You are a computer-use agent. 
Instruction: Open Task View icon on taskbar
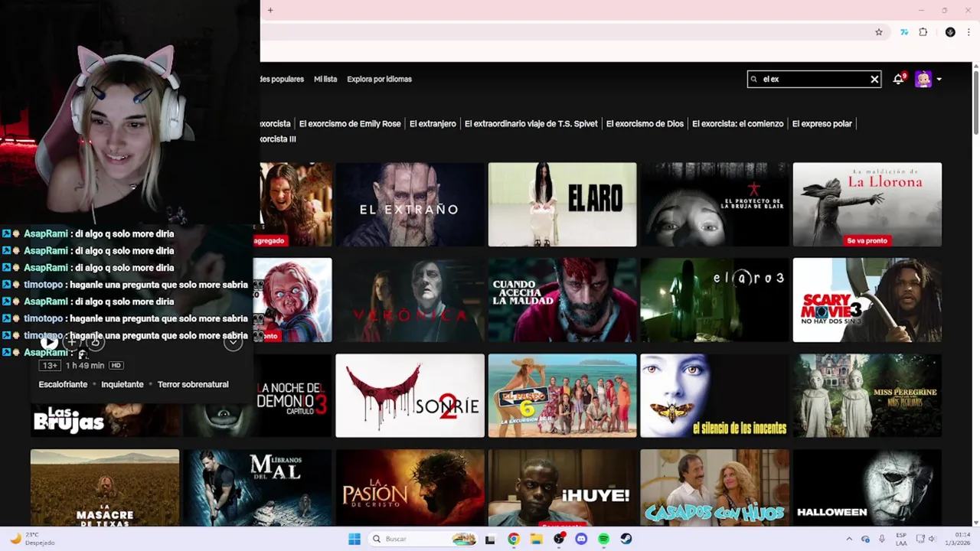tap(490, 539)
